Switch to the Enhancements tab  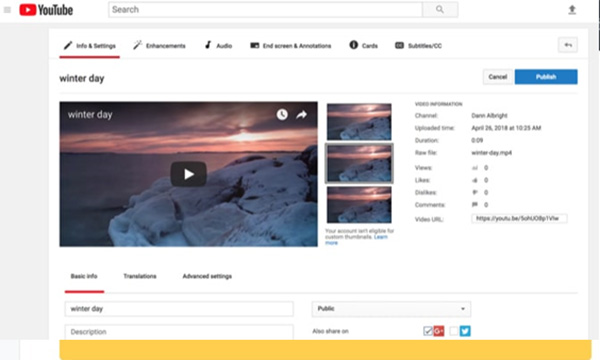click(159, 46)
